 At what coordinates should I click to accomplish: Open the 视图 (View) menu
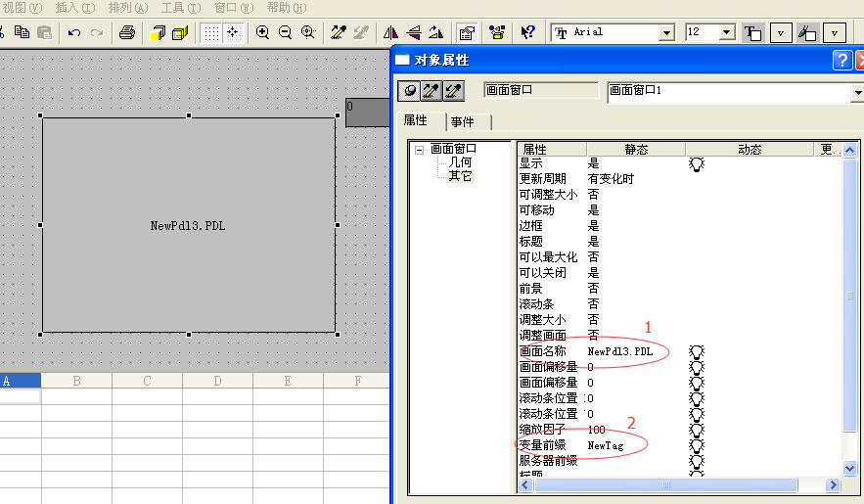[23, 8]
